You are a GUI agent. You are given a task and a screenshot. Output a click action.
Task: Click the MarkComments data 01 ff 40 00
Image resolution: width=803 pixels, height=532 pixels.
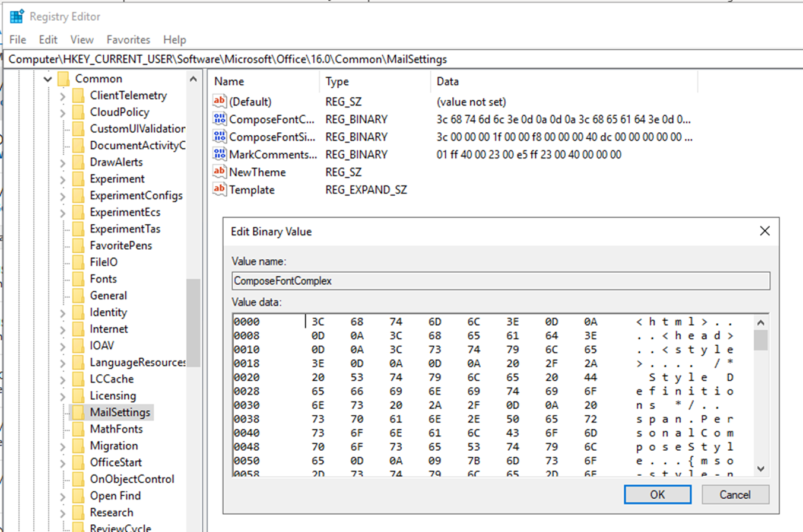[529, 154]
